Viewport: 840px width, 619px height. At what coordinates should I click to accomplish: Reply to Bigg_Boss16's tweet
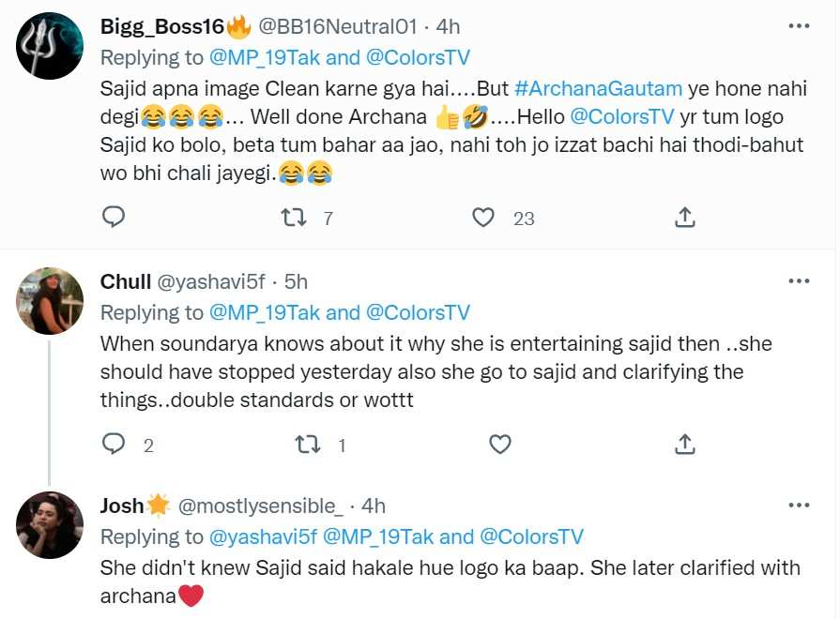point(114,218)
